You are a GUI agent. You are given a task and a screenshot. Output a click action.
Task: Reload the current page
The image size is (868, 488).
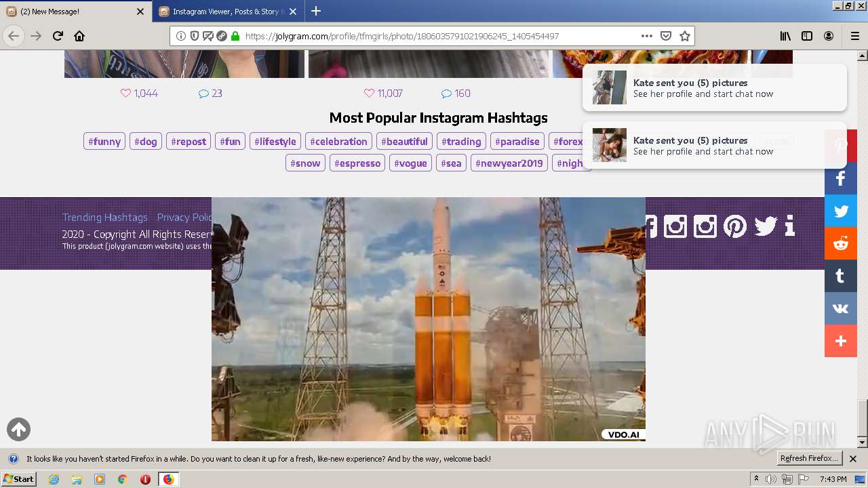click(58, 36)
